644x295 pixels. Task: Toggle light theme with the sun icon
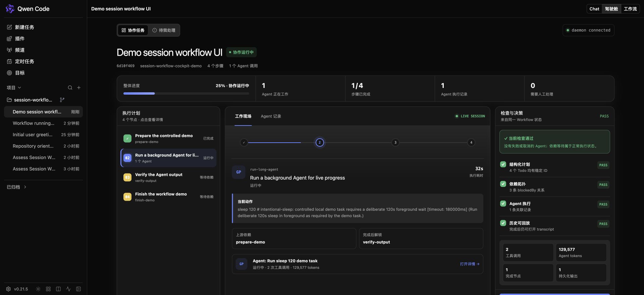38,289
